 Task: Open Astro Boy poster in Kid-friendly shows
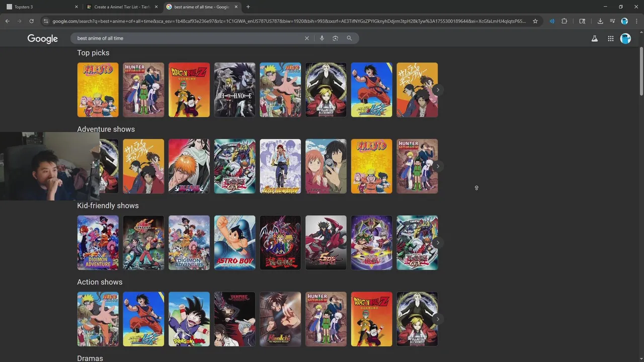coord(235,243)
